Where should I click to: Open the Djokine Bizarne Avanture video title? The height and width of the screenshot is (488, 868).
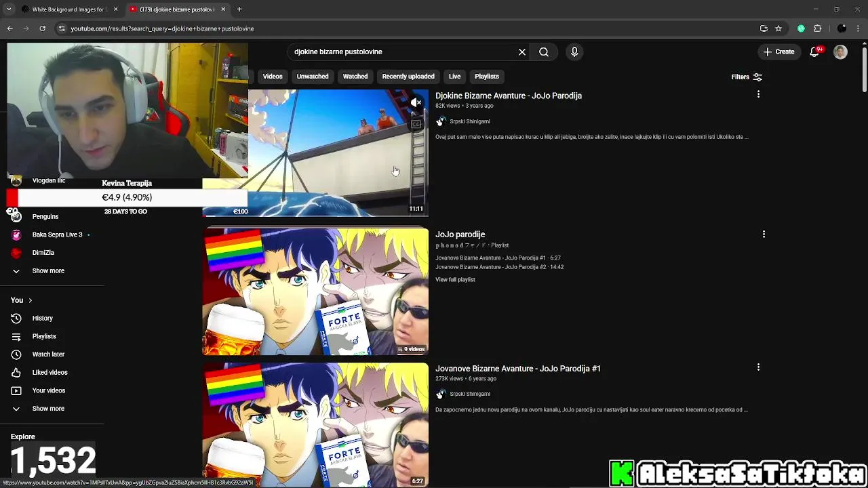click(x=509, y=96)
